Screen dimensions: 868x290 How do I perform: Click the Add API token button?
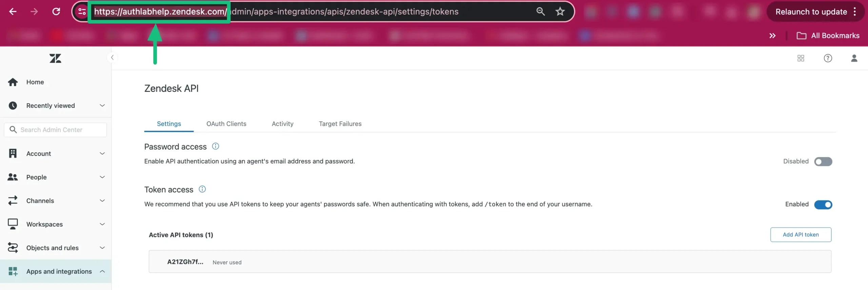(801, 235)
